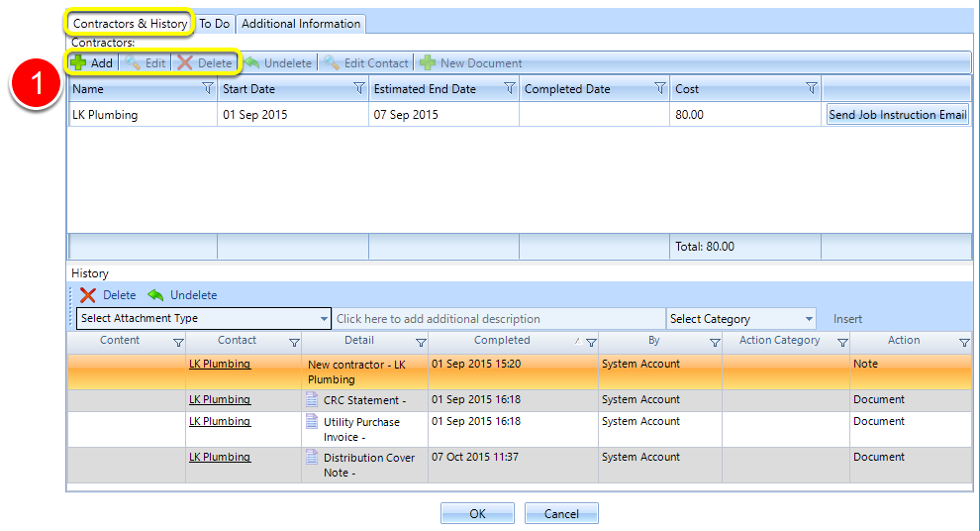The height and width of the screenshot is (531, 980).
Task: Select the 'Utility Purchase Invoice -' detail text
Action: click(361, 429)
